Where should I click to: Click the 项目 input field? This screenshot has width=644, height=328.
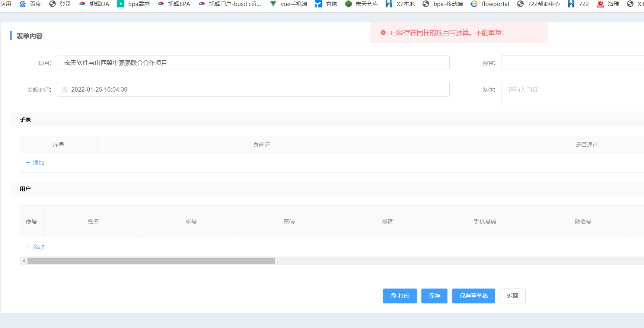[x=253, y=63]
